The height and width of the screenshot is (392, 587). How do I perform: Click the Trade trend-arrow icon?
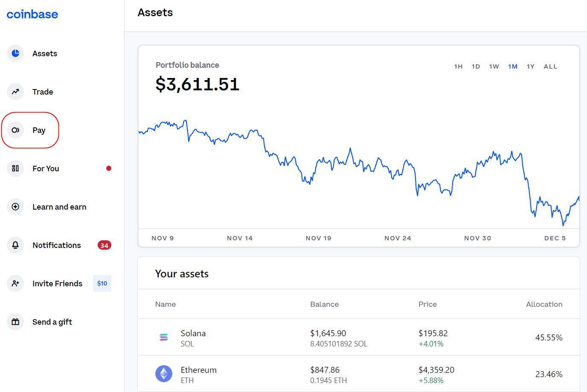click(x=15, y=92)
